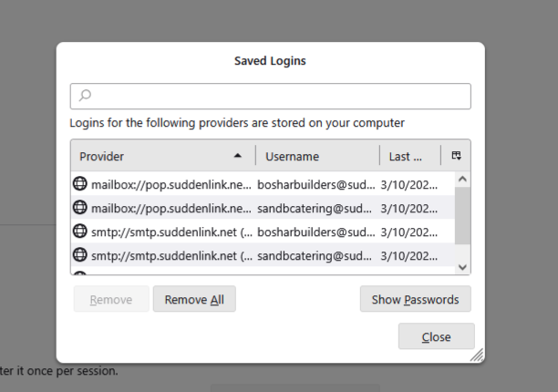Close the Saved Logins dialog with Close button
The height and width of the screenshot is (392, 558).
[x=436, y=336]
